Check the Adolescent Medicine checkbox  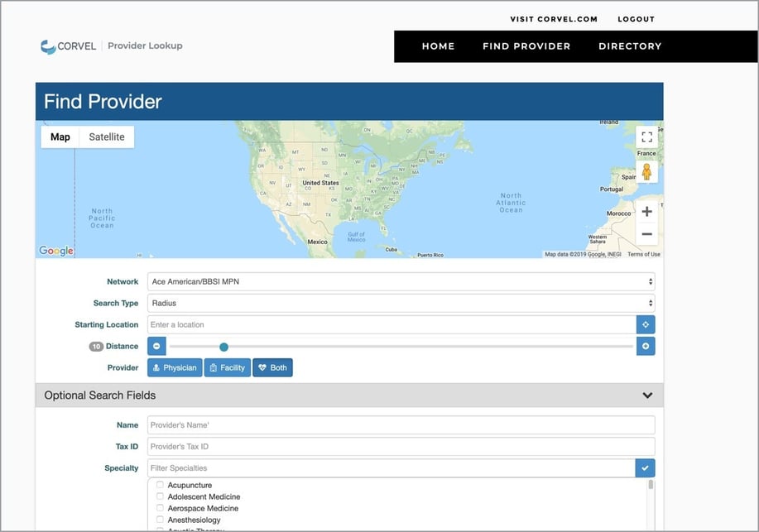[160, 496]
